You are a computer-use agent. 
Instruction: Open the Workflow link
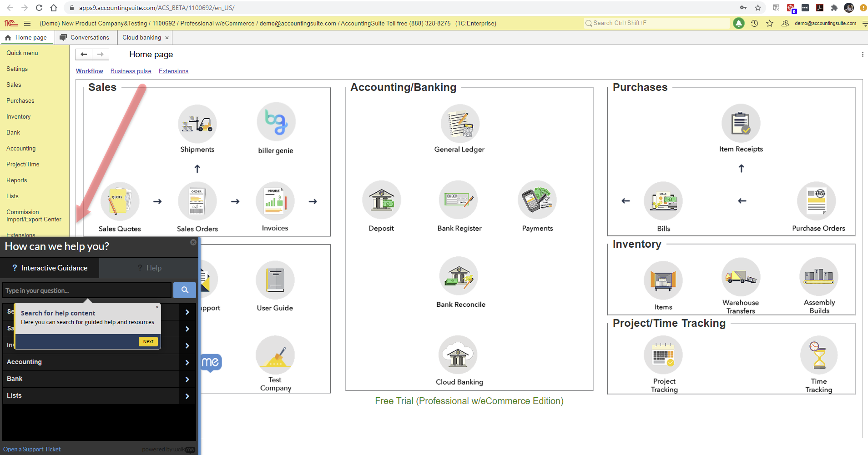click(90, 71)
